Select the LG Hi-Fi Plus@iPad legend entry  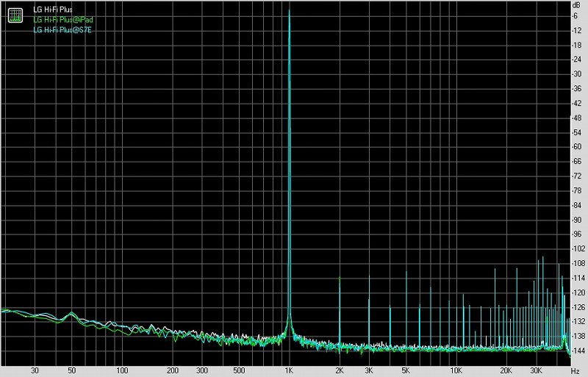click(63, 20)
